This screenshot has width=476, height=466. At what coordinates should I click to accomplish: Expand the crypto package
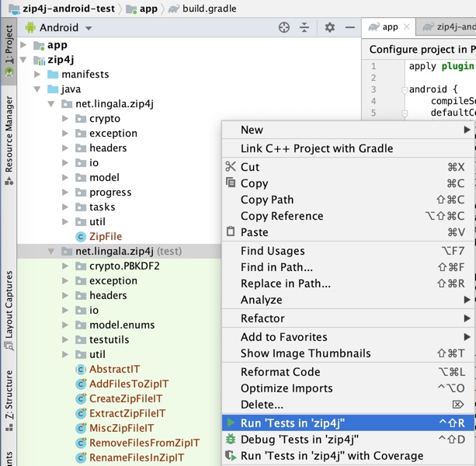tap(65, 118)
